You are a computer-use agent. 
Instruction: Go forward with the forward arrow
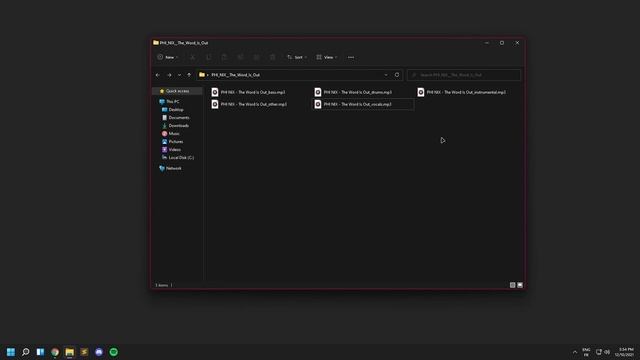click(x=169, y=75)
